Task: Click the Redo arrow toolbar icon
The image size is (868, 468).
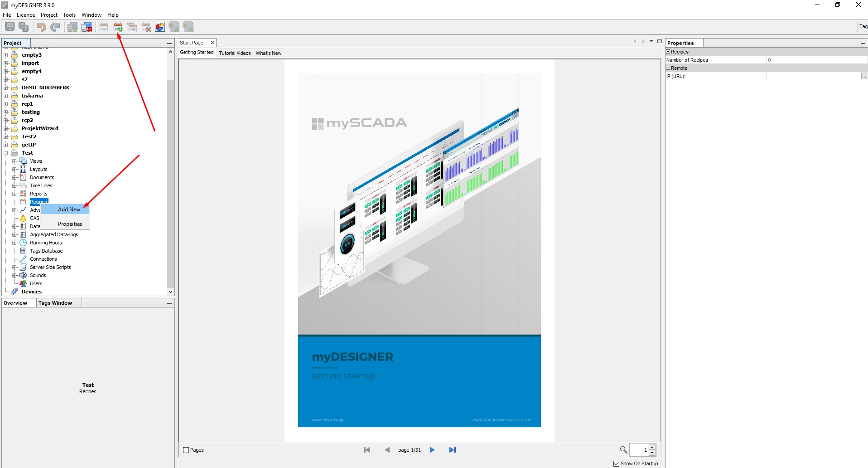Action: click(55, 27)
